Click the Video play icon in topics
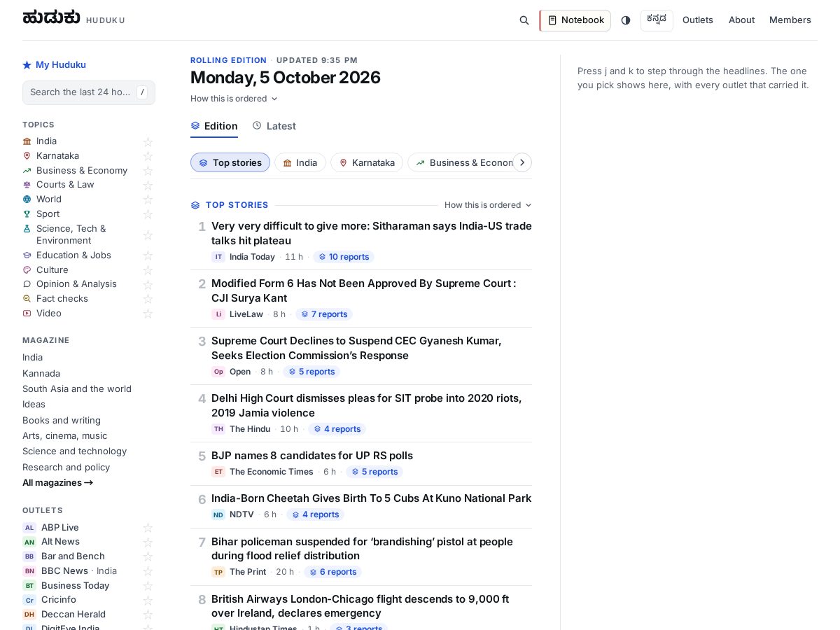 point(27,314)
